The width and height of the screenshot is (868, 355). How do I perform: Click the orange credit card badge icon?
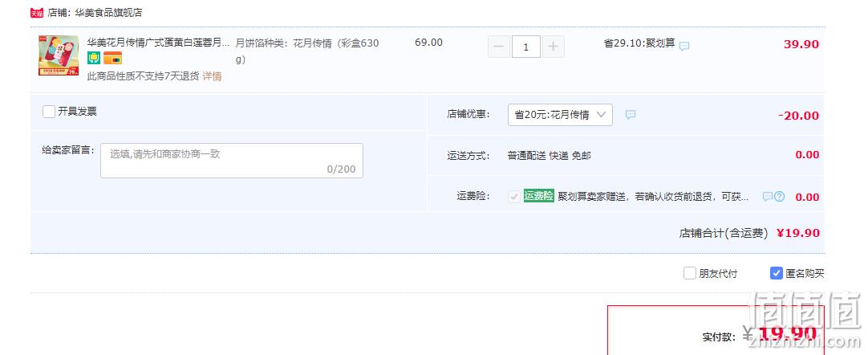pyautogui.click(x=112, y=58)
